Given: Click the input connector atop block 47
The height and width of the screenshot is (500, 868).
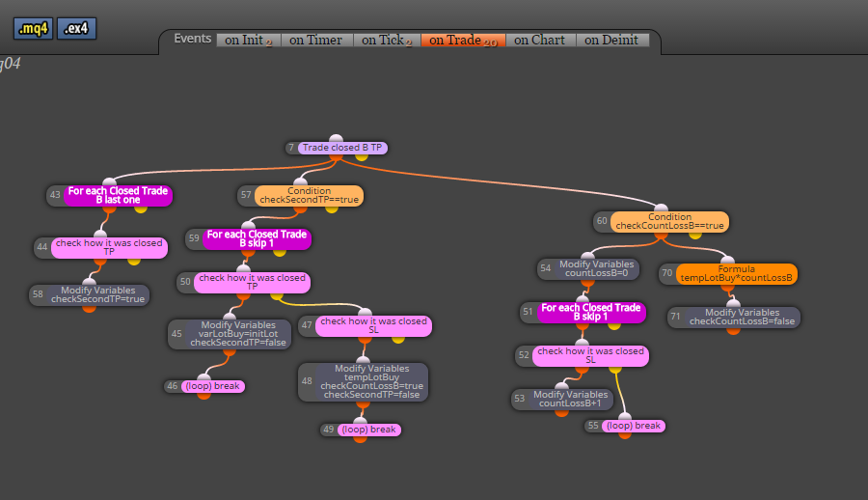Looking at the screenshot, I should click(x=365, y=312).
